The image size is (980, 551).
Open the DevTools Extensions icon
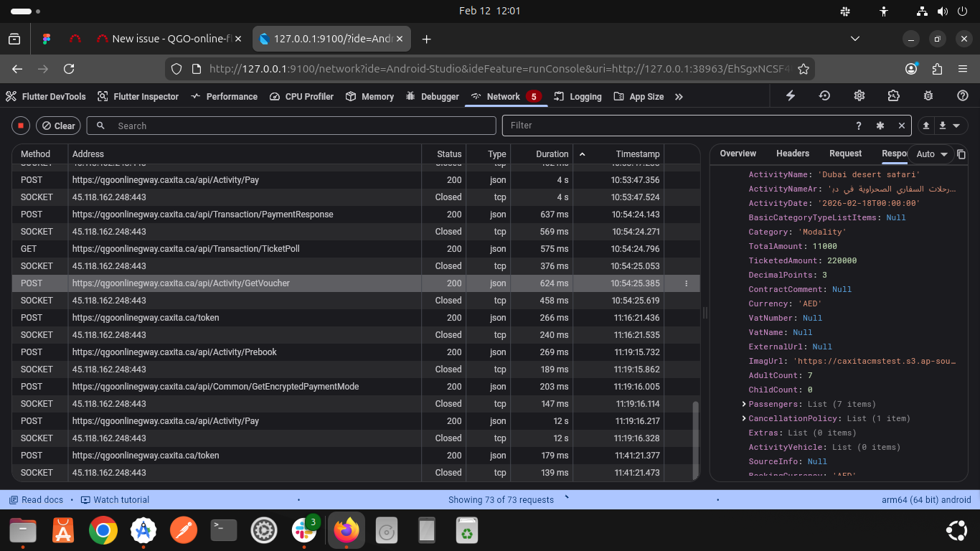coord(893,96)
